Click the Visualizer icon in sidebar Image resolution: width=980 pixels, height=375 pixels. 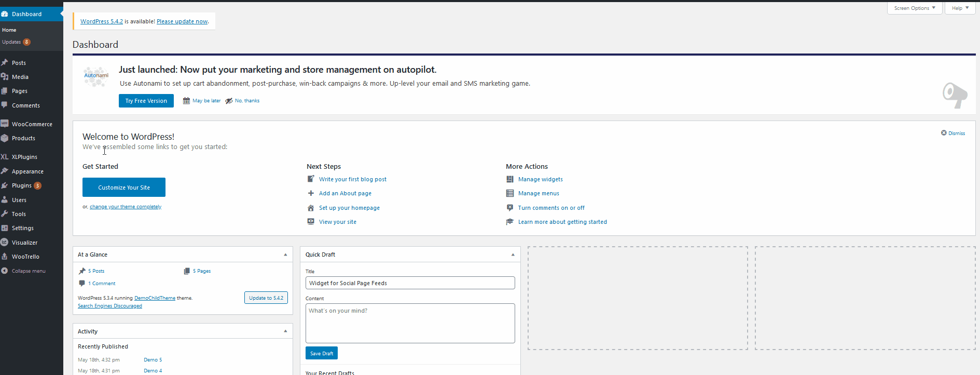5,242
